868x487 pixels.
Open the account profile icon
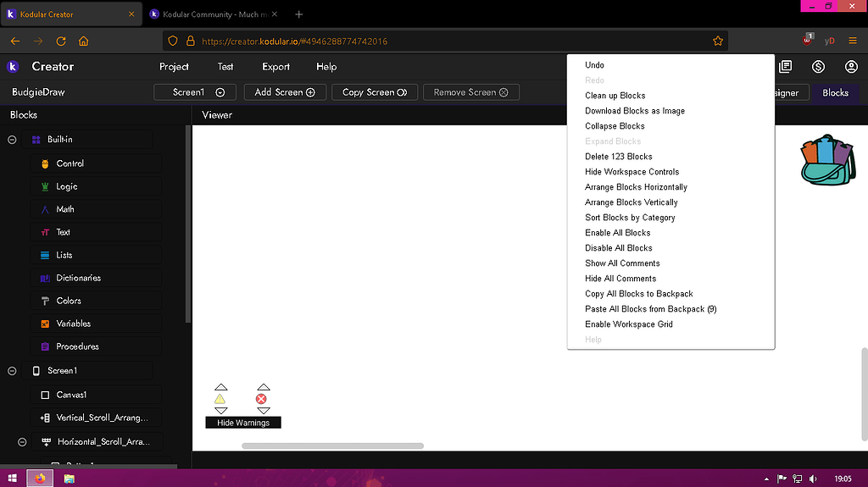[x=851, y=66]
